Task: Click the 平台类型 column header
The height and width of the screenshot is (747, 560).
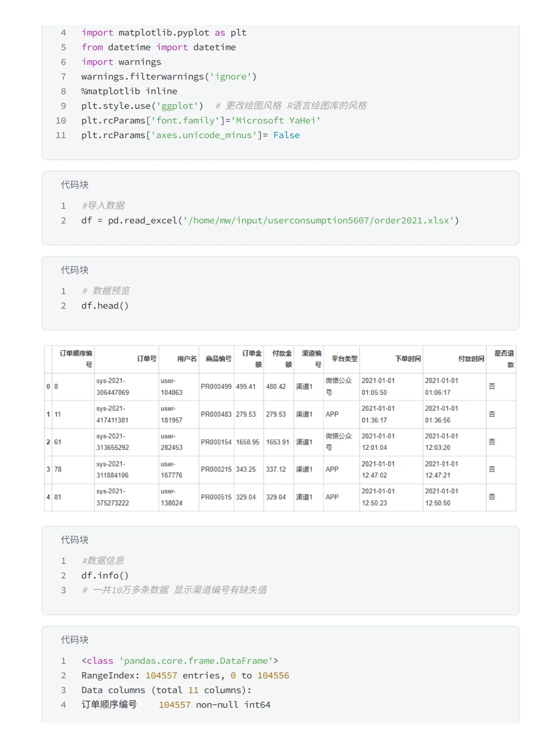Action: pyautogui.click(x=344, y=359)
